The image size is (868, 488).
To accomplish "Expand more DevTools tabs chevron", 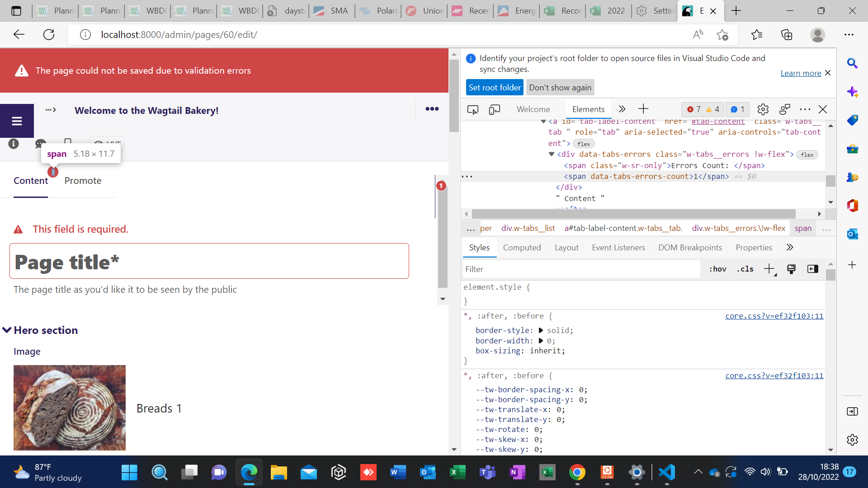I will (x=622, y=109).
